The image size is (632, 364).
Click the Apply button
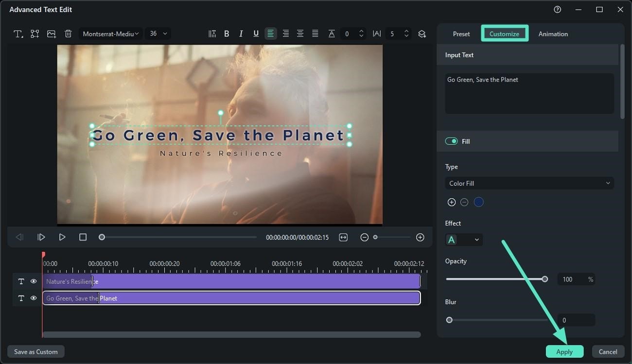point(564,352)
